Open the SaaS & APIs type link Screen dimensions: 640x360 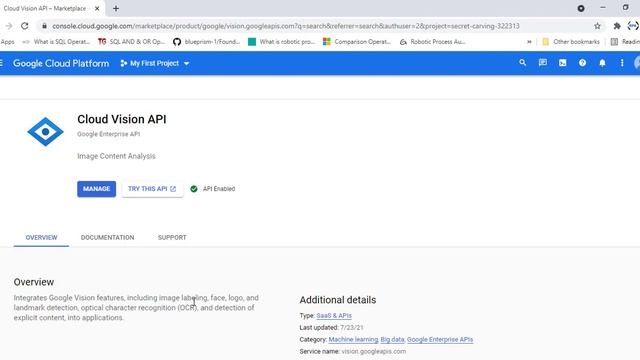point(334,316)
